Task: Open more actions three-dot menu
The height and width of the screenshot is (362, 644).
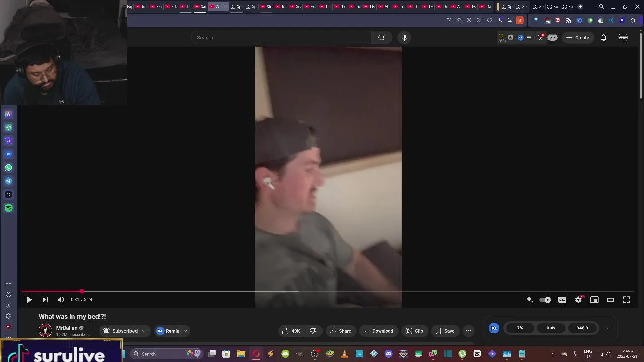Action: (469, 331)
